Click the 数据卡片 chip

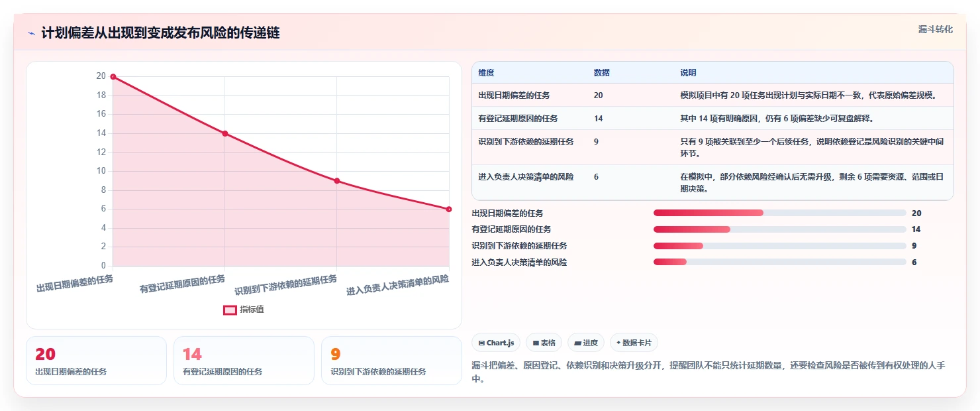(634, 343)
